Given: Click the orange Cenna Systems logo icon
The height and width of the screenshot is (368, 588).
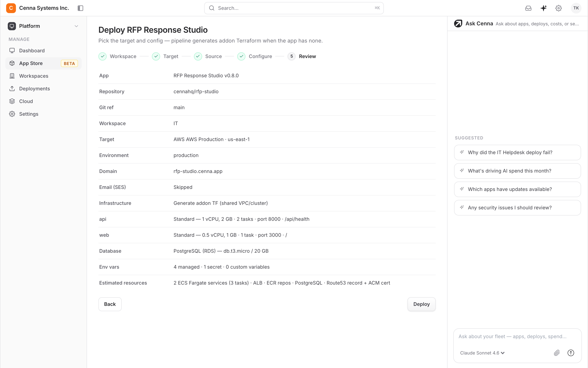Looking at the screenshot, I should (11, 8).
